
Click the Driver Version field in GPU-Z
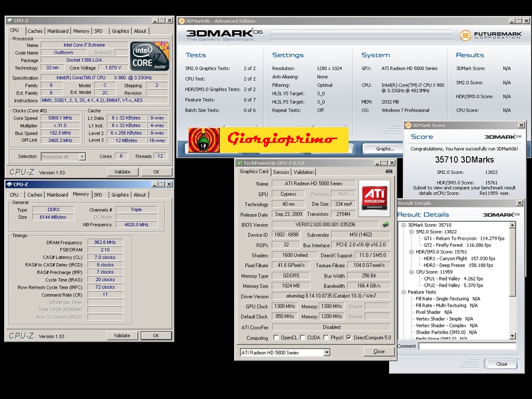[331, 296]
